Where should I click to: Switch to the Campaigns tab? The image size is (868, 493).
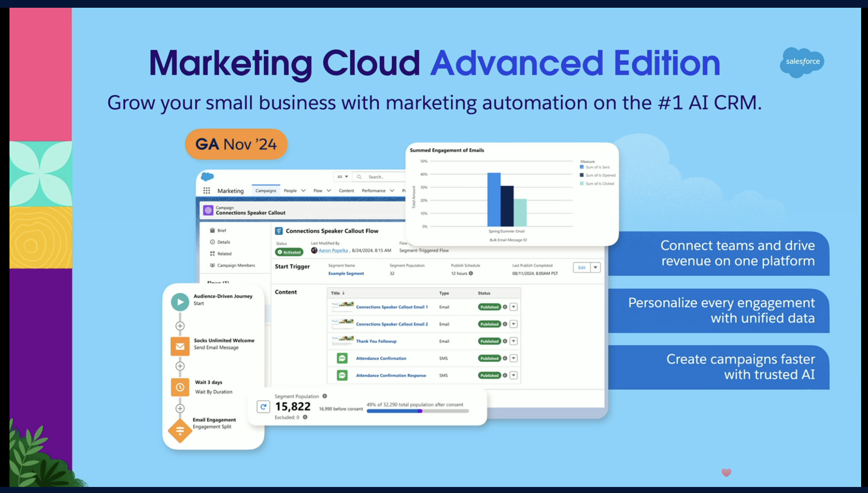point(265,191)
